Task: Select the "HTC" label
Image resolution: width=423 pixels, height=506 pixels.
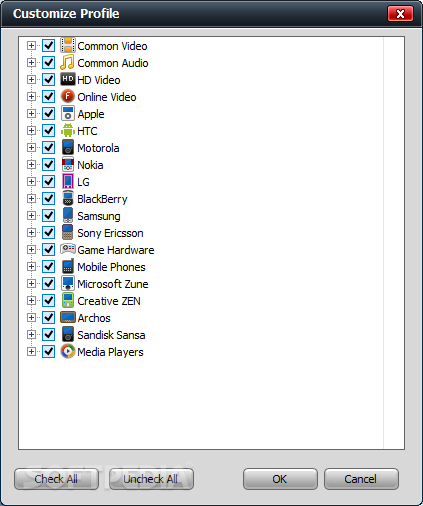Action: [87, 131]
